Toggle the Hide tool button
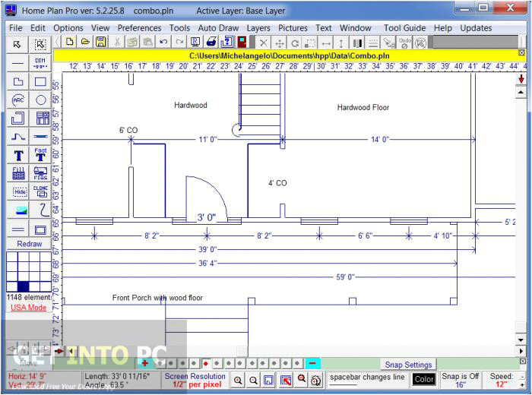Viewport: 532px width, 395px height. tap(19, 191)
